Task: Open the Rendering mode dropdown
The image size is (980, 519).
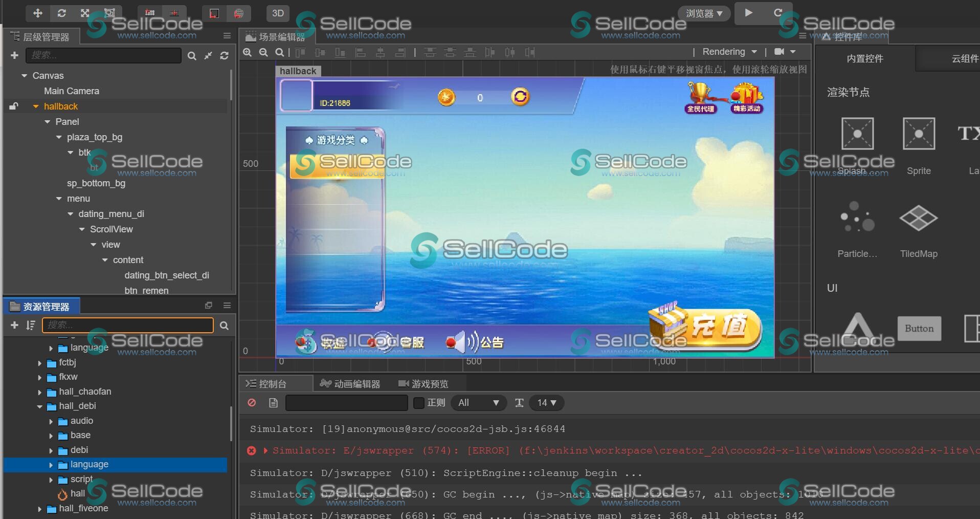Action: [x=729, y=52]
